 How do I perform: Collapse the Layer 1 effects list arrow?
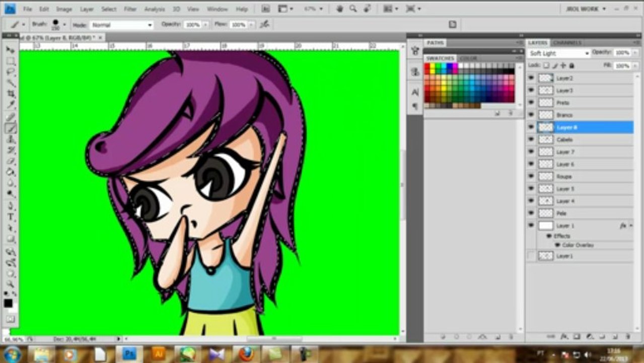click(x=630, y=226)
